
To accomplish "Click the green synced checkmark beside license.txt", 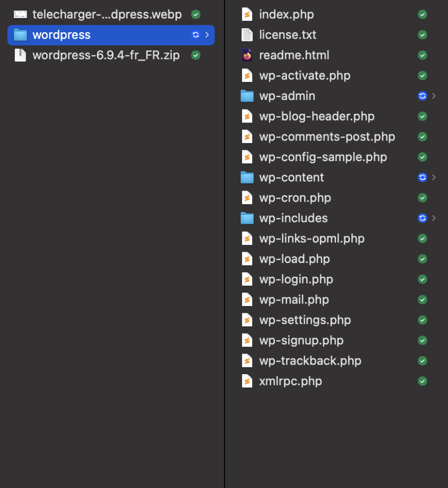I will click(x=422, y=35).
